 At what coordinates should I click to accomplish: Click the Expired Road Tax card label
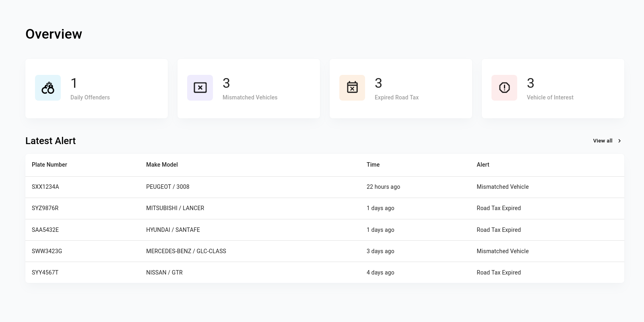pyautogui.click(x=396, y=97)
